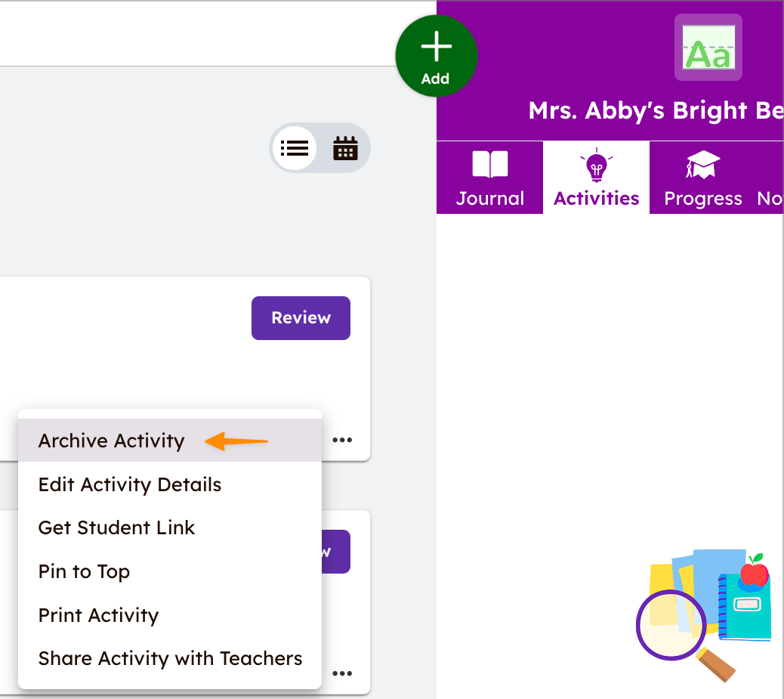Select the calendar view icon
The height and width of the screenshot is (699, 784).
tap(345, 148)
